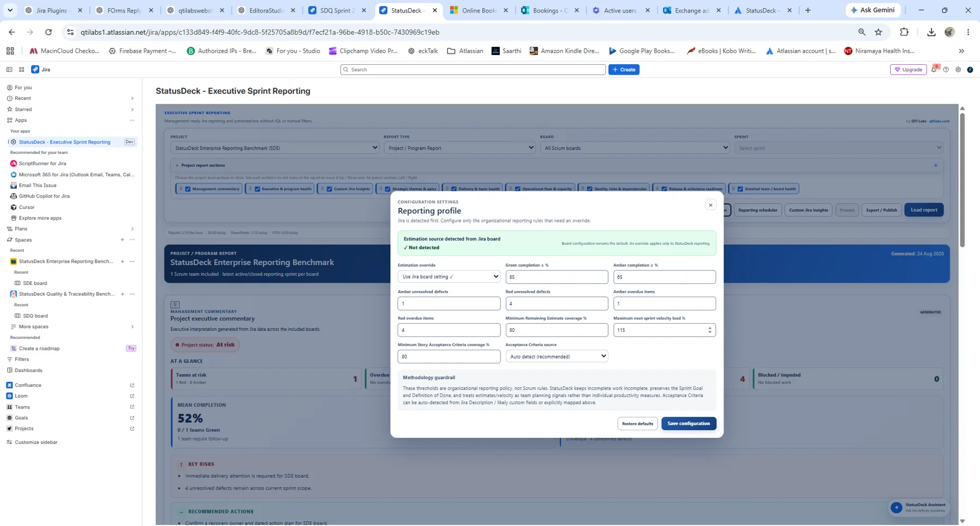Toggle Custom Jira Insights section checkbox

(329, 189)
